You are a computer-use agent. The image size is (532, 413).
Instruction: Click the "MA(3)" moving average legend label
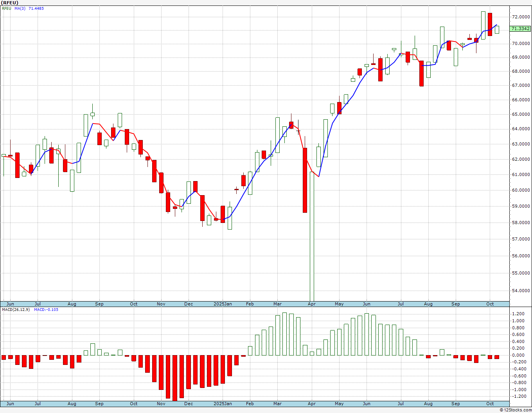[x=20, y=8]
